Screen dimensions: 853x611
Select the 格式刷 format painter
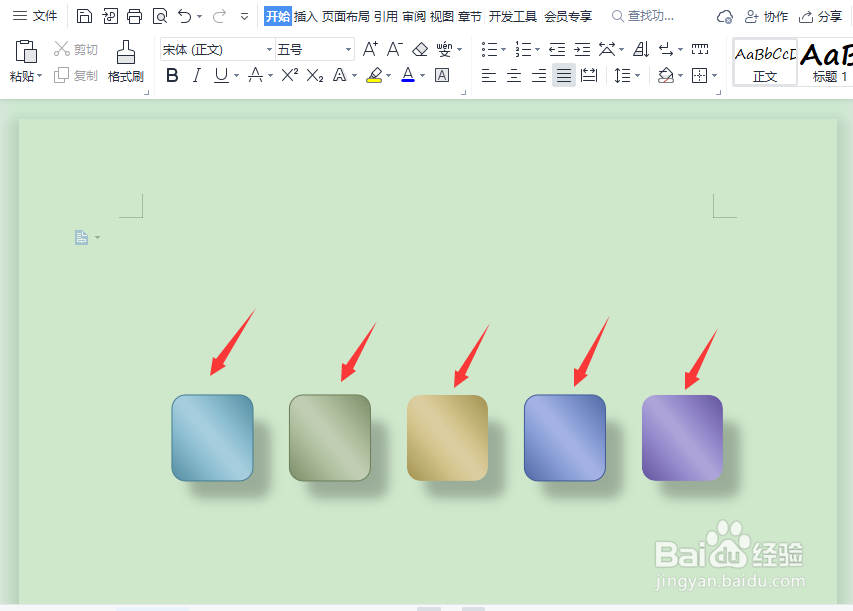(126, 61)
